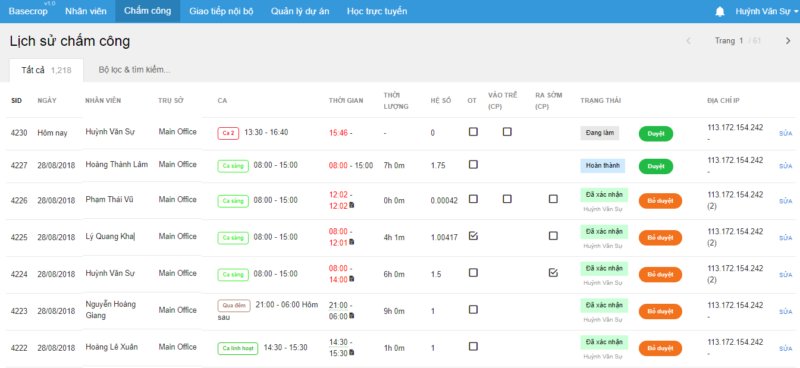Toggle OT checkbox for row 4230
The image size is (800, 368).
[473, 132]
